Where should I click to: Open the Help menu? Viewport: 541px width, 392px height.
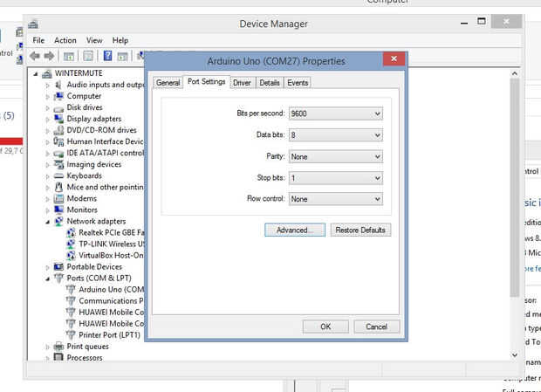[x=120, y=40]
